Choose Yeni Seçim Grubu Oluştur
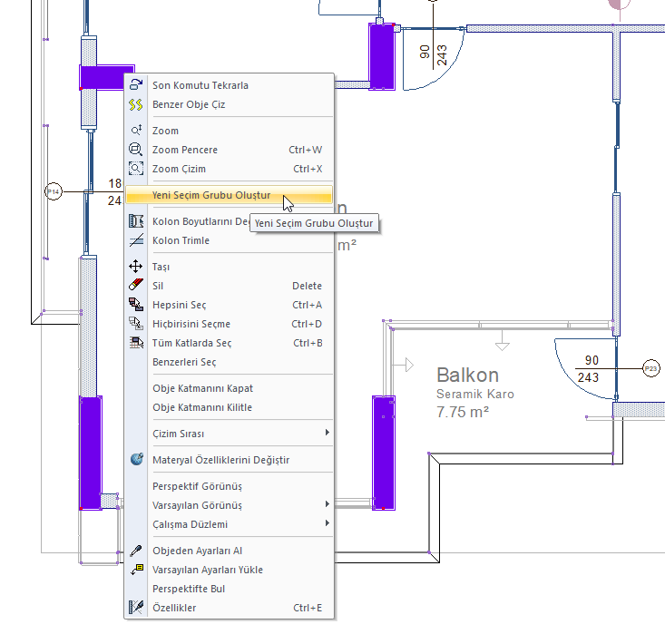 click(x=211, y=195)
